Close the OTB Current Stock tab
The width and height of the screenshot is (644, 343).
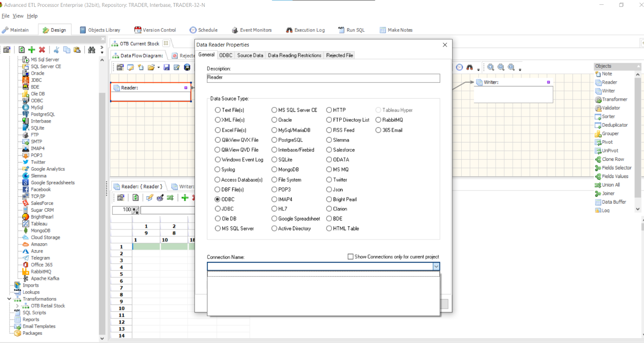click(166, 43)
